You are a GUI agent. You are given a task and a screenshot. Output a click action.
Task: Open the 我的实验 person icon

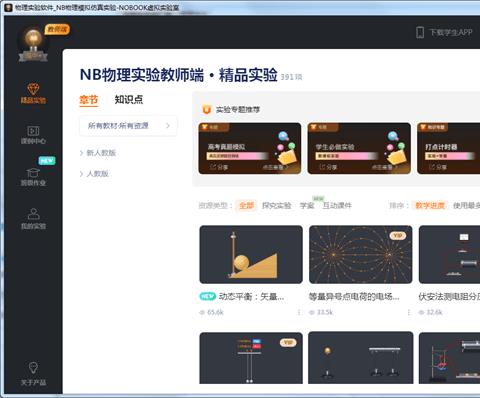[x=33, y=214]
